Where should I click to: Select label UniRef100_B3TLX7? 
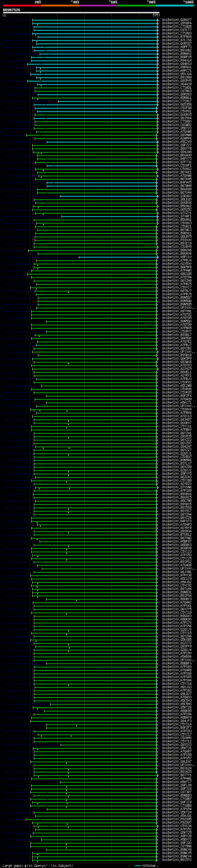pos(176,463)
